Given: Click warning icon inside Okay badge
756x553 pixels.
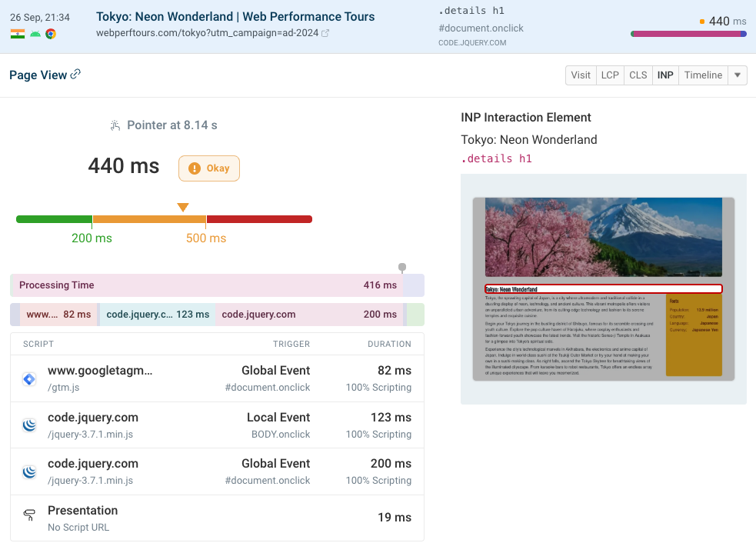Looking at the screenshot, I should 195,168.
